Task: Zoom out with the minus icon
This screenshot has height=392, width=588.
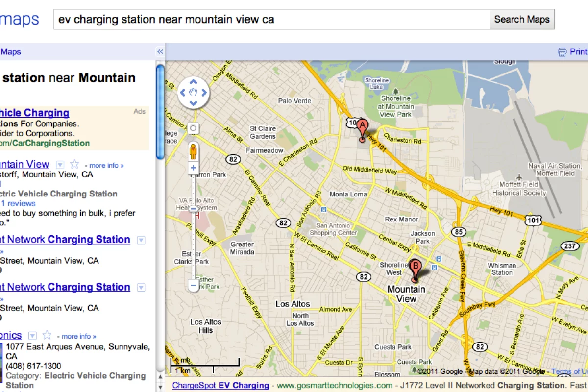Action: pyautogui.click(x=193, y=285)
